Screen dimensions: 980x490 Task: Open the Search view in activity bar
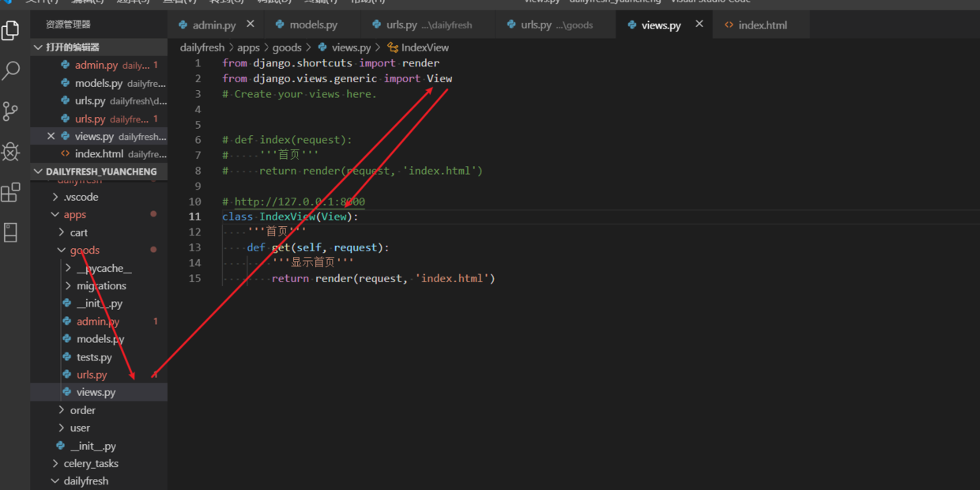11,70
